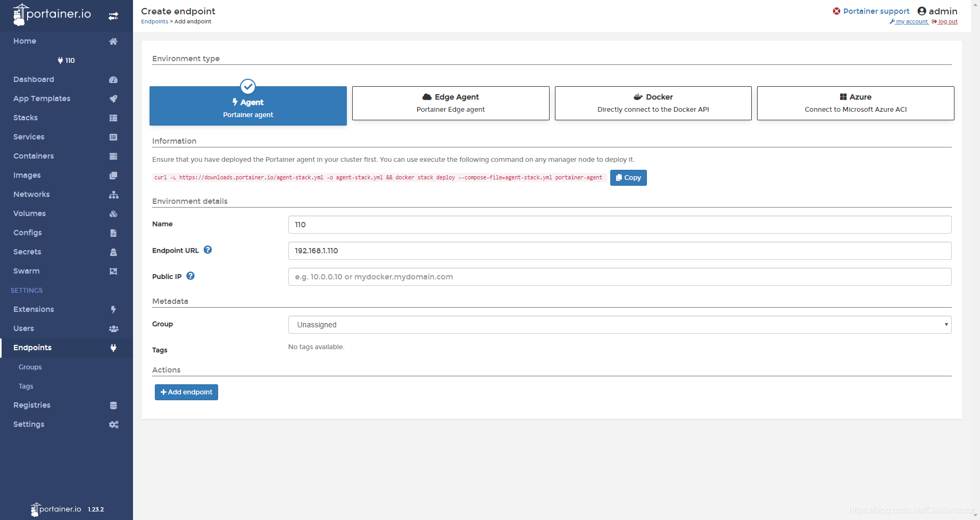Click the Services list icon

(x=113, y=137)
